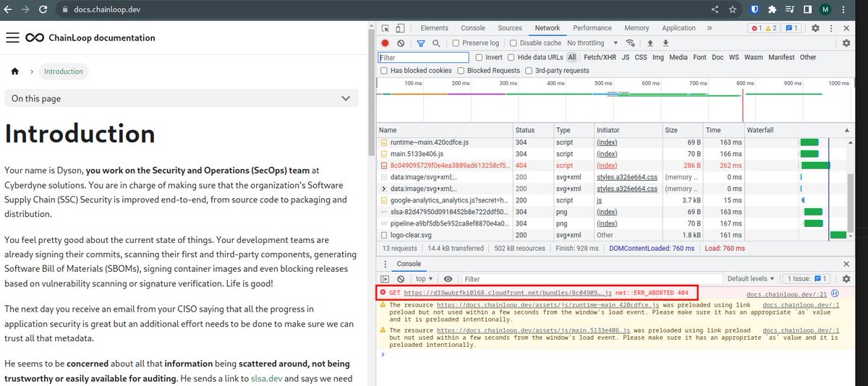Screen dimensions: 868x386
Task: Open the slsa.dev link in the article
Action: (265, 378)
